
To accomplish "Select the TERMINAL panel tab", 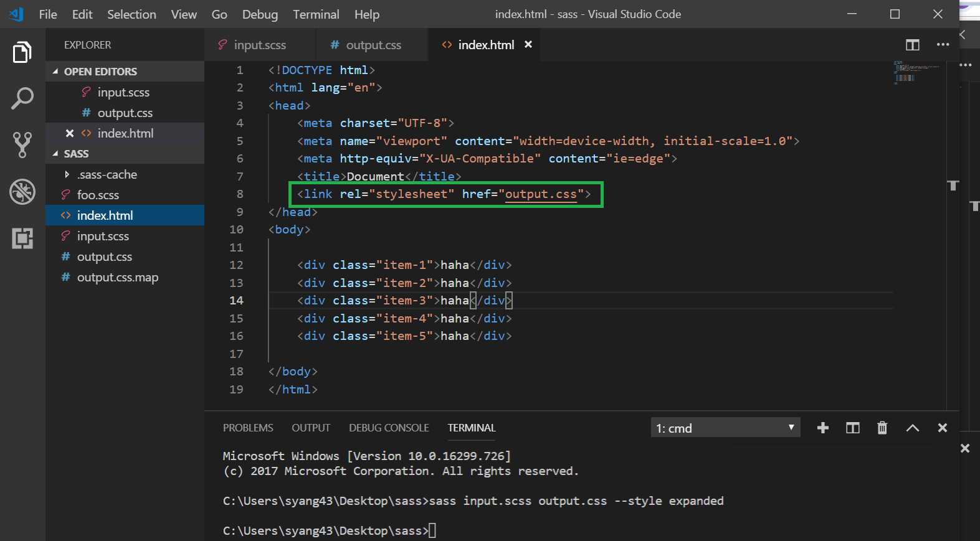I will (472, 428).
